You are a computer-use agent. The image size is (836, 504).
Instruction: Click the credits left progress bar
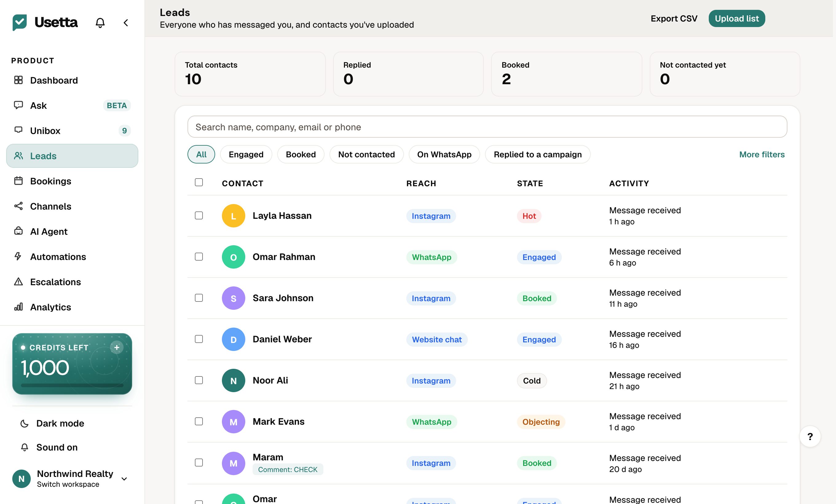tap(72, 385)
